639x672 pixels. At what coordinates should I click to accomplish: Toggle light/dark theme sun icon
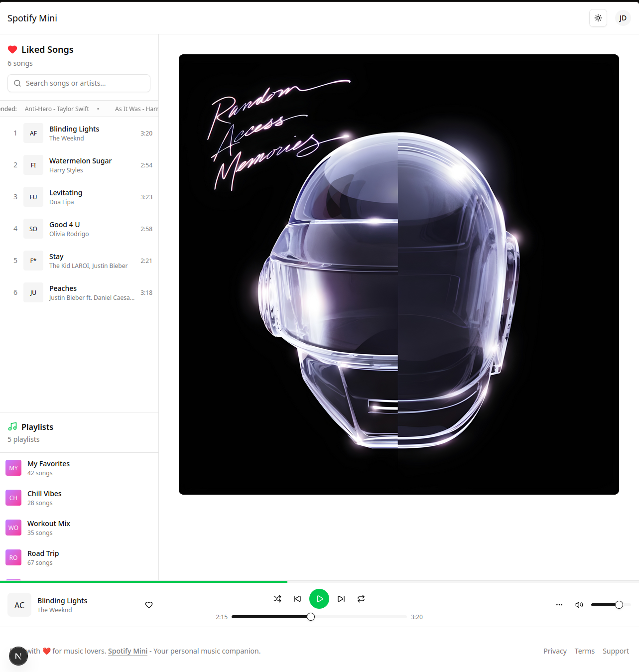(598, 18)
